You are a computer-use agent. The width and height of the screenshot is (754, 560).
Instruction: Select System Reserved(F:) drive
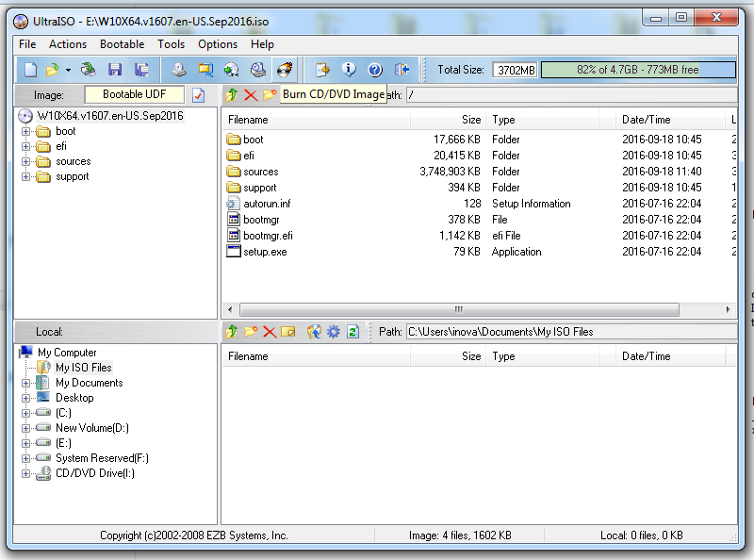102,458
